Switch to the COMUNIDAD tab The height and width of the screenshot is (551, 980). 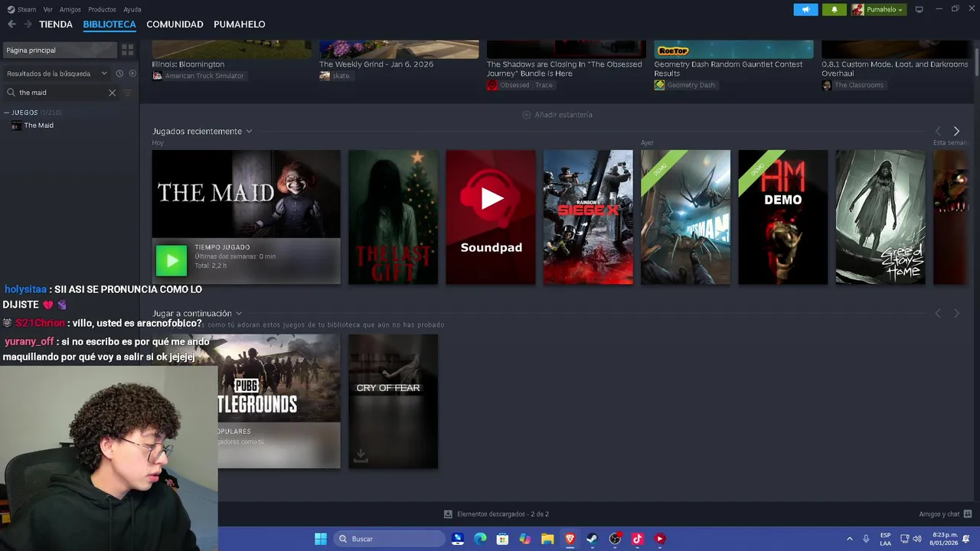coord(175,24)
